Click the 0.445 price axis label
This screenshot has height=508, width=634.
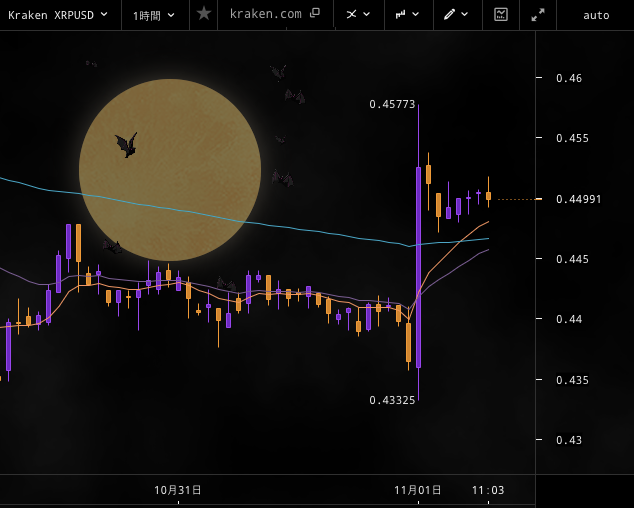click(572, 259)
